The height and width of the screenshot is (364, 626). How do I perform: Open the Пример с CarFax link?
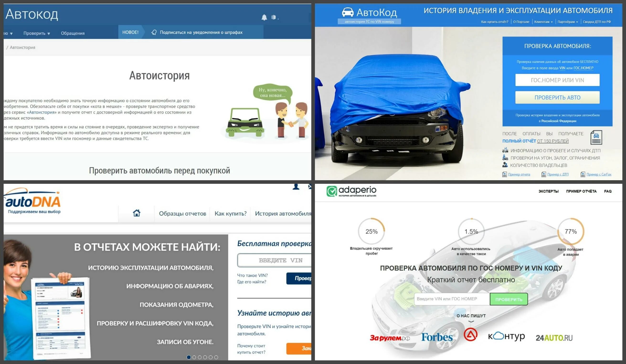599,174
